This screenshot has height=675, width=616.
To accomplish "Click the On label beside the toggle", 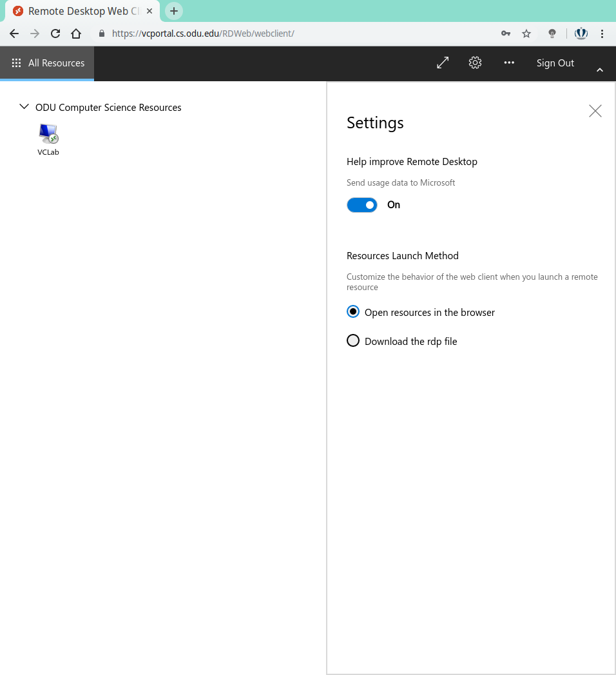I will [394, 205].
